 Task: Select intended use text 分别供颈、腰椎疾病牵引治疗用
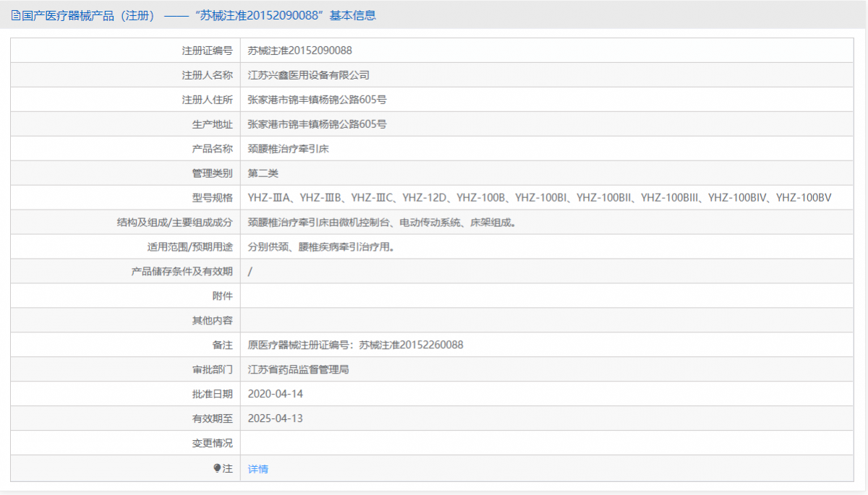321,247
